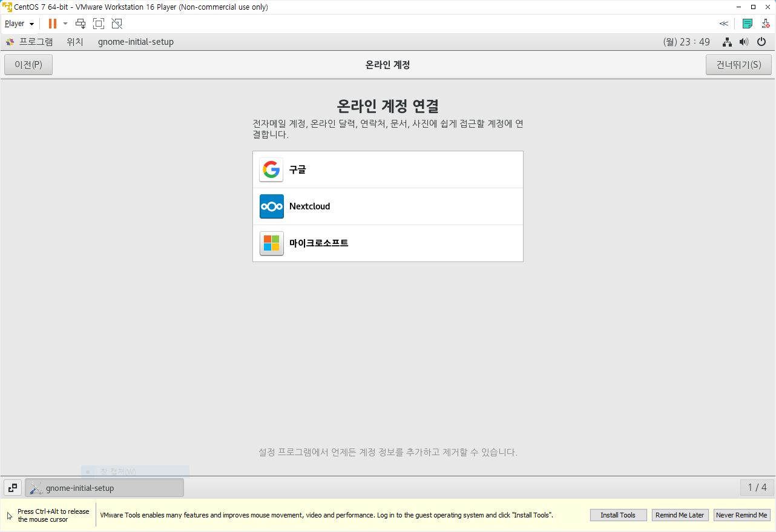776x532 pixels.
Task: Click the Never Remind Me button
Action: tap(741, 515)
